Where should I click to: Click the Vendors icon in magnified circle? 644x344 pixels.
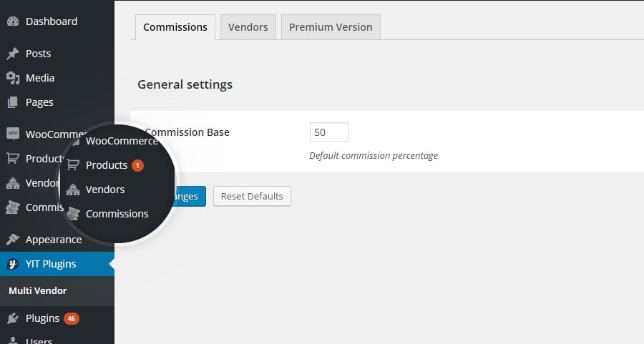pyautogui.click(x=73, y=190)
